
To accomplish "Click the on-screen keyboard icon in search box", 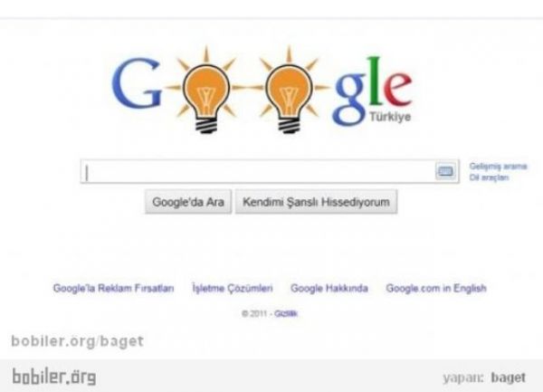I will (x=445, y=171).
